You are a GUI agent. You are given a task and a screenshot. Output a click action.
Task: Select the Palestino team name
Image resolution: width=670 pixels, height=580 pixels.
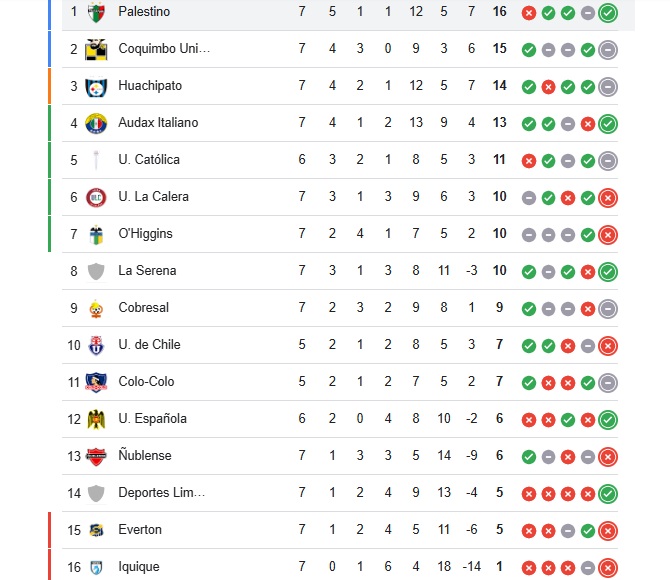[144, 12]
